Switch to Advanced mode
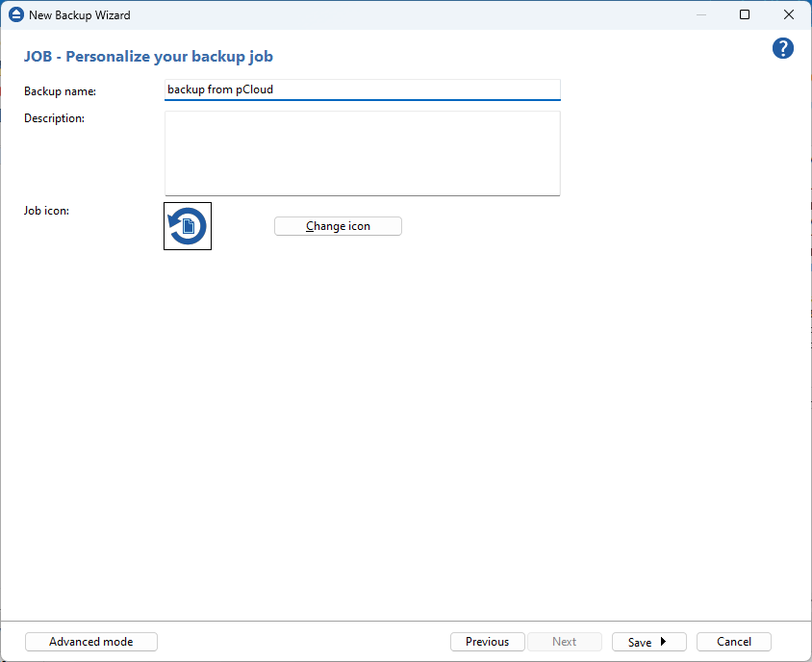The height and width of the screenshot is (662, 812). coord(91,642)
